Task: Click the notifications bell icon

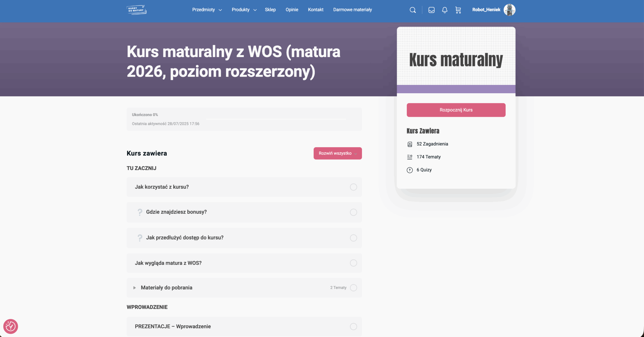Action: 445,10
